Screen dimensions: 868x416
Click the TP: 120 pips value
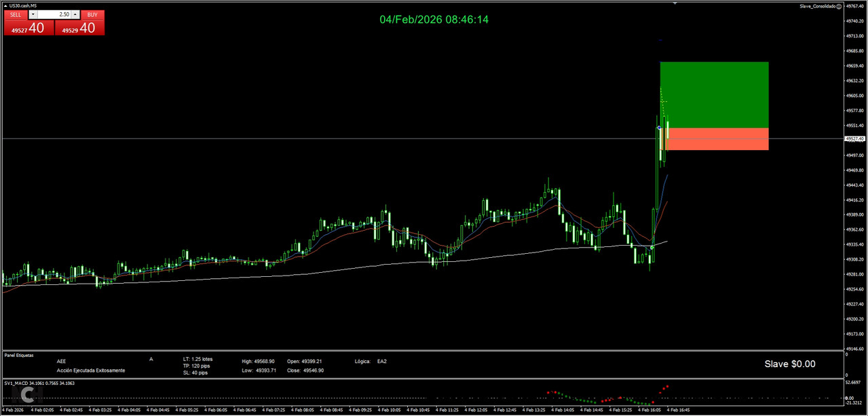pos(197,366)
